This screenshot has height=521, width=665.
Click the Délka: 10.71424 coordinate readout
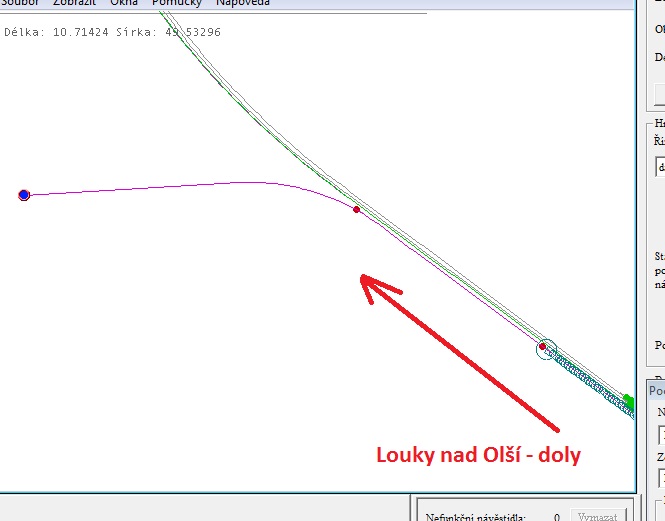point(56,32)
